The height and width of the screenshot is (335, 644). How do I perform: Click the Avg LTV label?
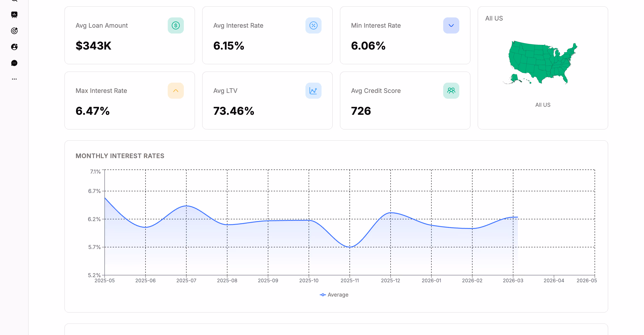coord(225,91)
